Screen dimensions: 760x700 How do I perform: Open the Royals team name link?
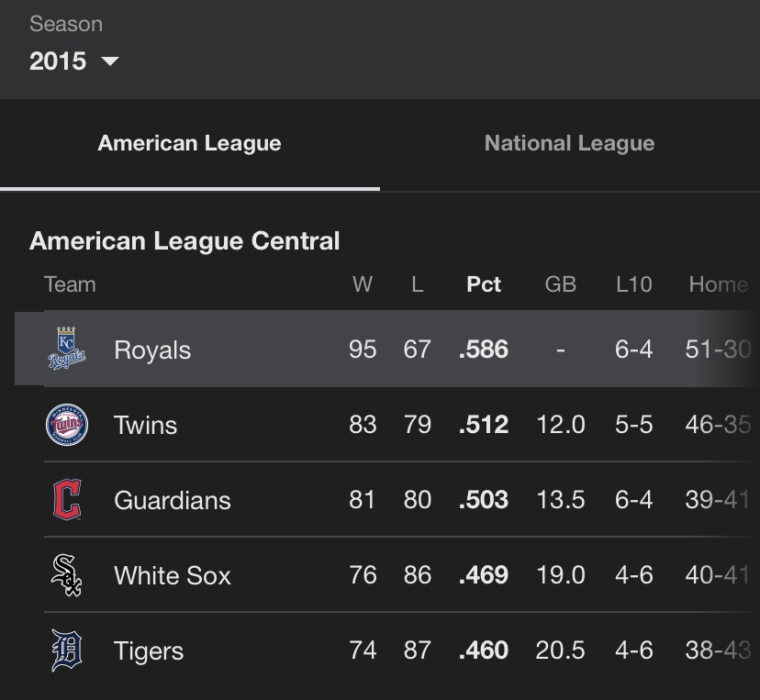click(152, 350)
